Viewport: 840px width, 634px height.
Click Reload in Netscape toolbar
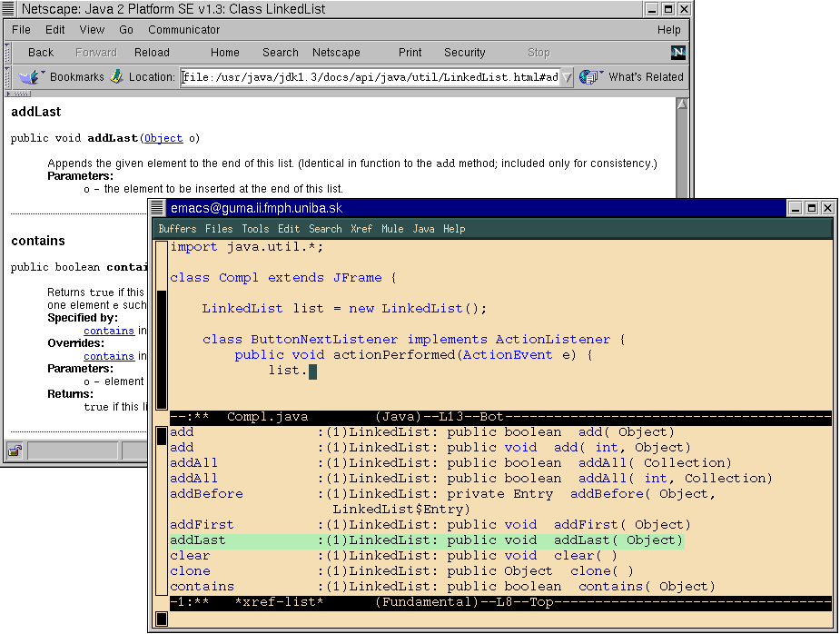[x=152, y=53]
